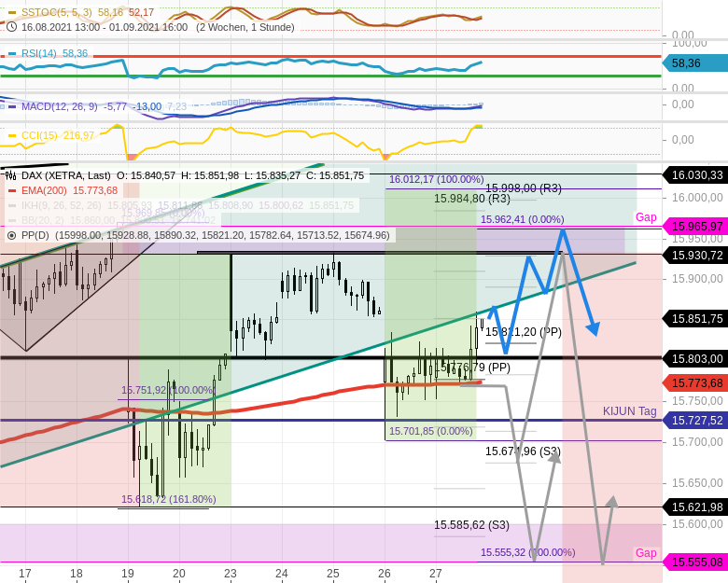The height and width of the screenshot is (583, 728).
Task: Click the 15.650,00 price axis label
Action: (697, 483)
